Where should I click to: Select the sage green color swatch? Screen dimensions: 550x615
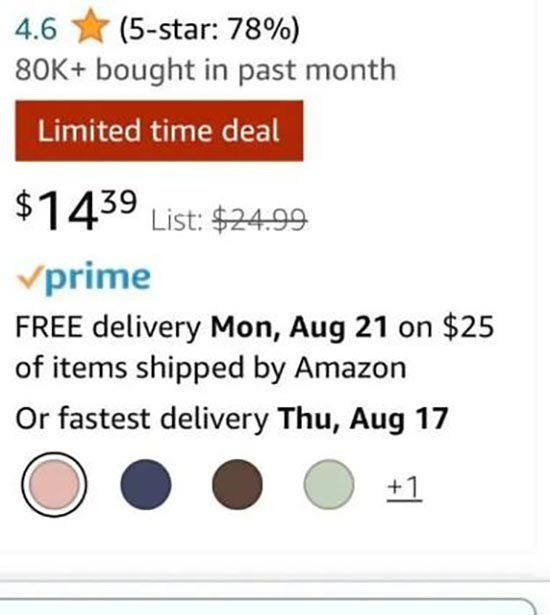(329, 485)
